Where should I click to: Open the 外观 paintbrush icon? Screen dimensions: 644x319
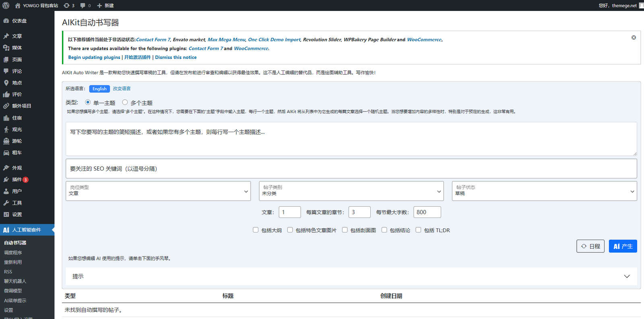click(6, 168)
